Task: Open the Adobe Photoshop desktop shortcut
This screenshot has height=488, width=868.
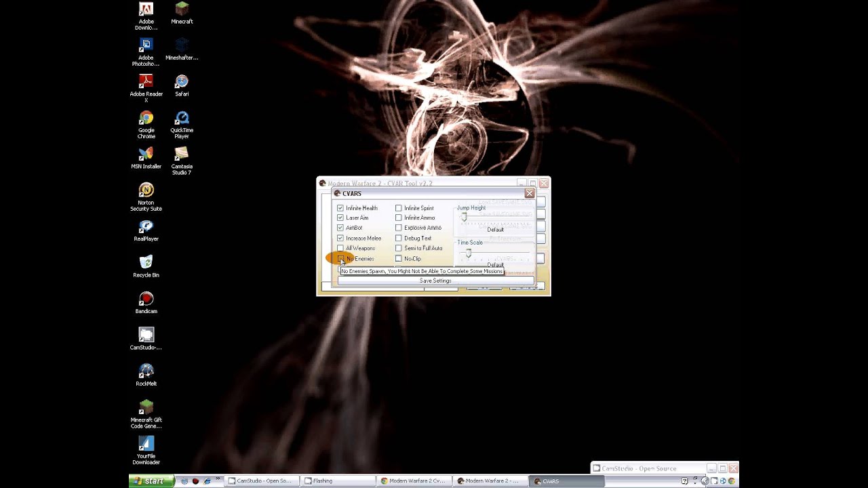Action: coord(146,52)
